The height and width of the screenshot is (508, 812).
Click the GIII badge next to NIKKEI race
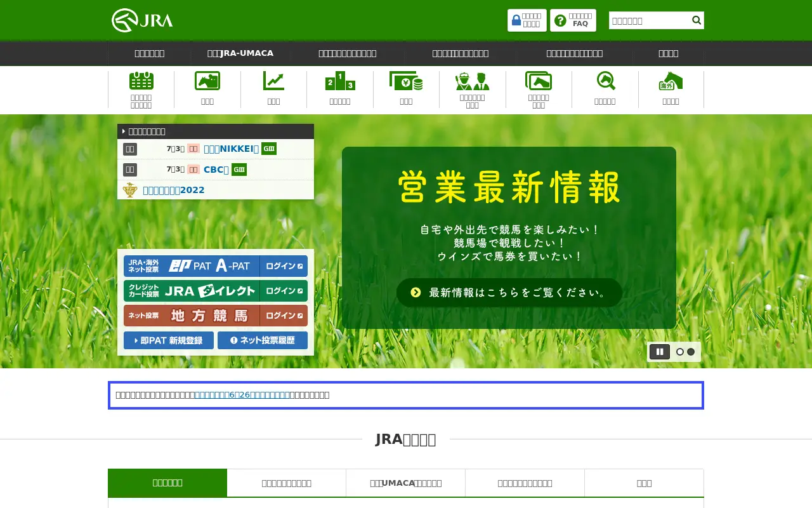269,149
